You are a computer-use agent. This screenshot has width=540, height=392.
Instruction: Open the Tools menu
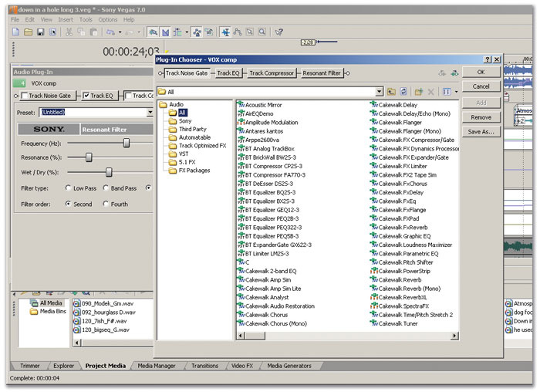coord(86,19)
